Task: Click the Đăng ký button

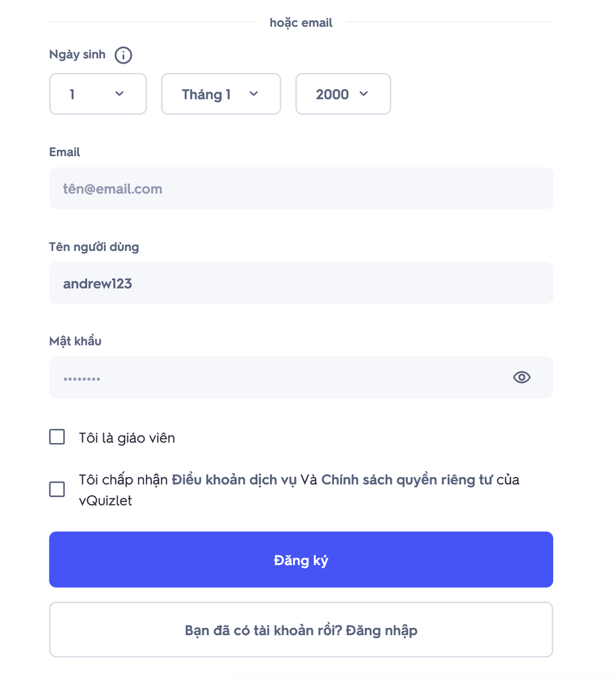Action: (301, 560)
